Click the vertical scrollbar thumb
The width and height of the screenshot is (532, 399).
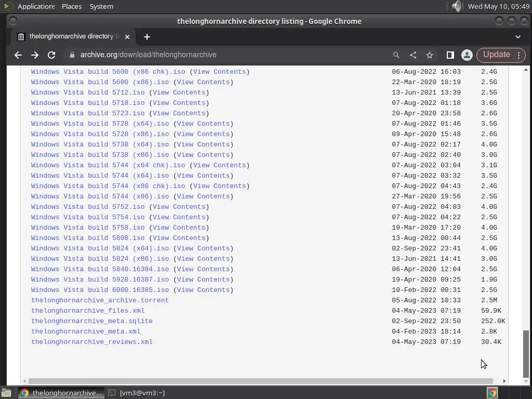pos(526,353)
